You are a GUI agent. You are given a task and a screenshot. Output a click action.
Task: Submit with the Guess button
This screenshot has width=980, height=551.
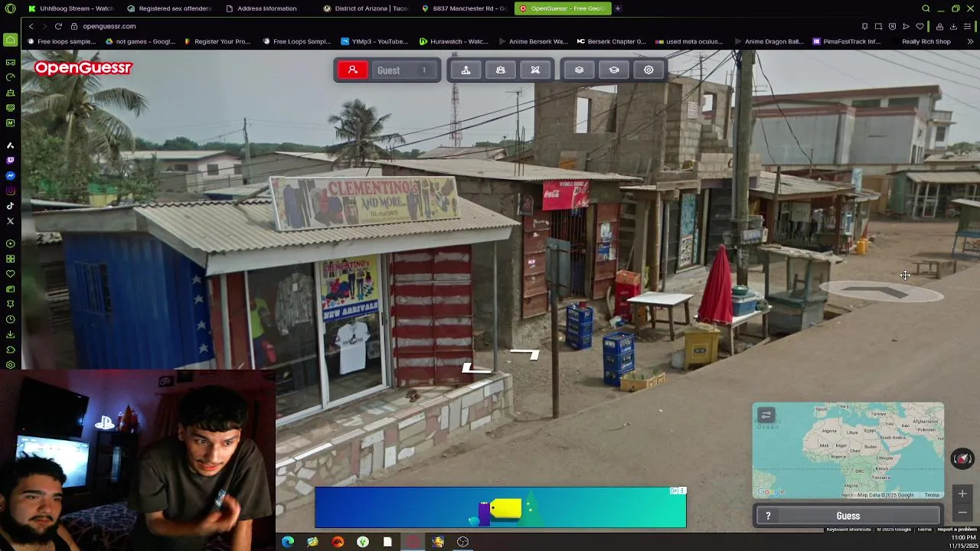point(848,516)
